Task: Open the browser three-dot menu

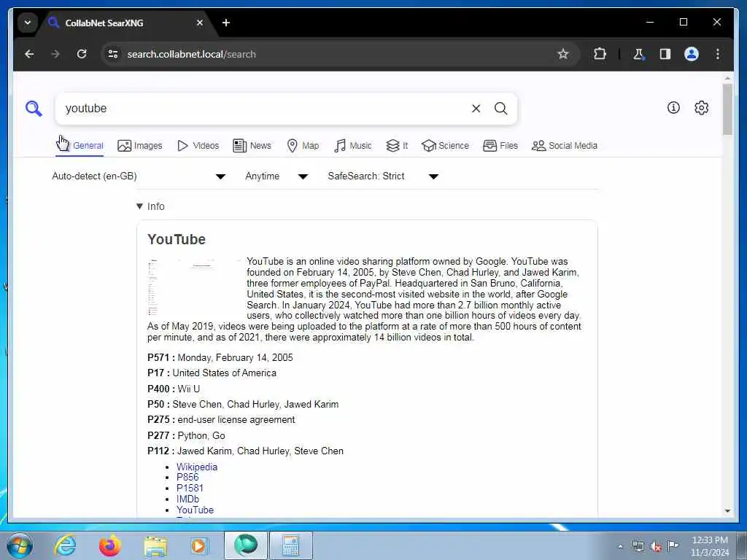Action: point(718,54)
